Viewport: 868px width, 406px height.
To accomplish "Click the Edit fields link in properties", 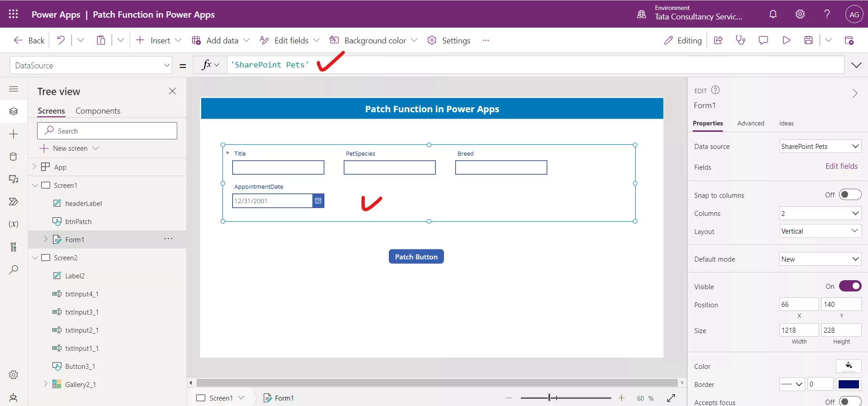I will (841, 166).
